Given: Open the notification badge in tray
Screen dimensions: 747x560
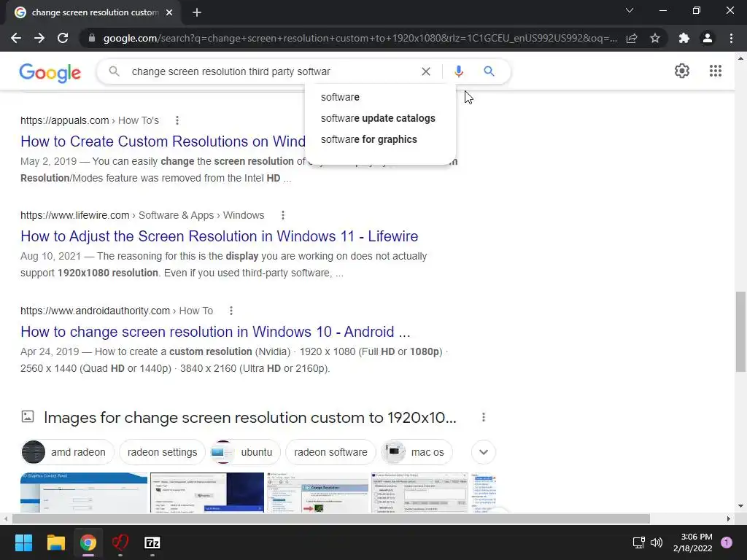Looking at the screenshot, I should pyautogui.click(x=727, y=542).
